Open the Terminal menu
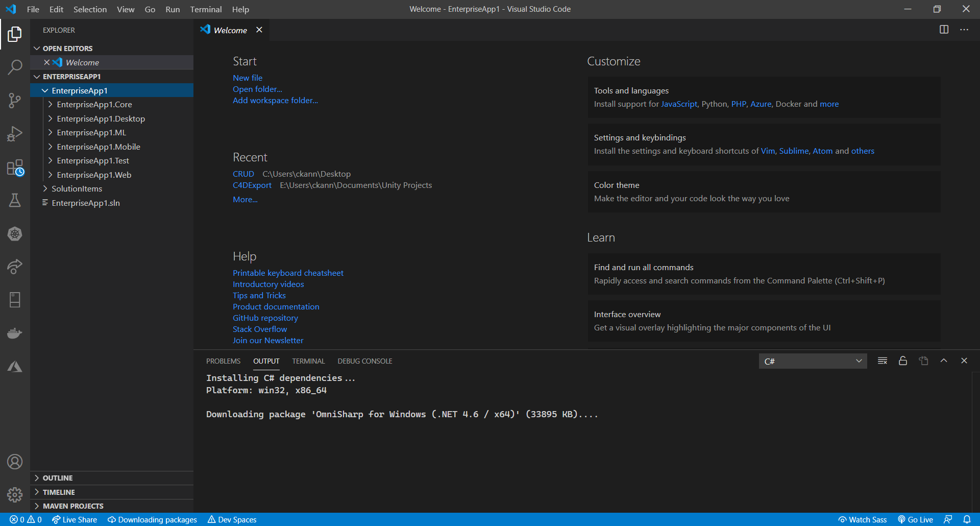 point(206,9)
